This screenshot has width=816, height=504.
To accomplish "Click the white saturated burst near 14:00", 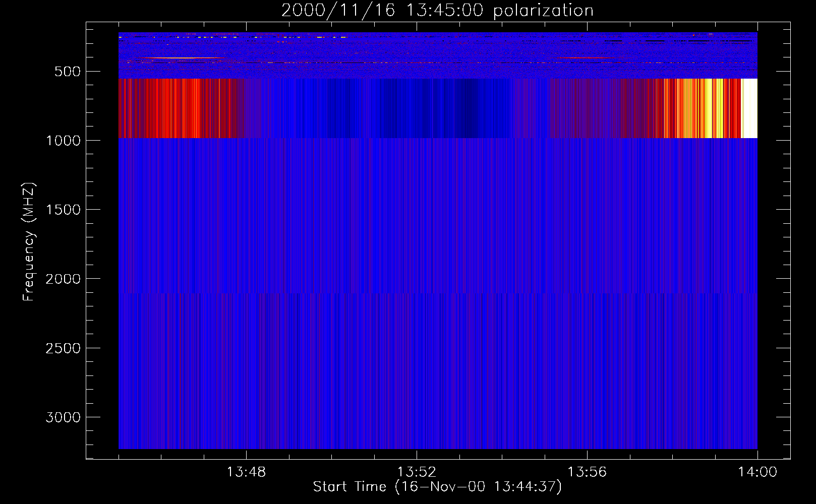I will (749, 108).
